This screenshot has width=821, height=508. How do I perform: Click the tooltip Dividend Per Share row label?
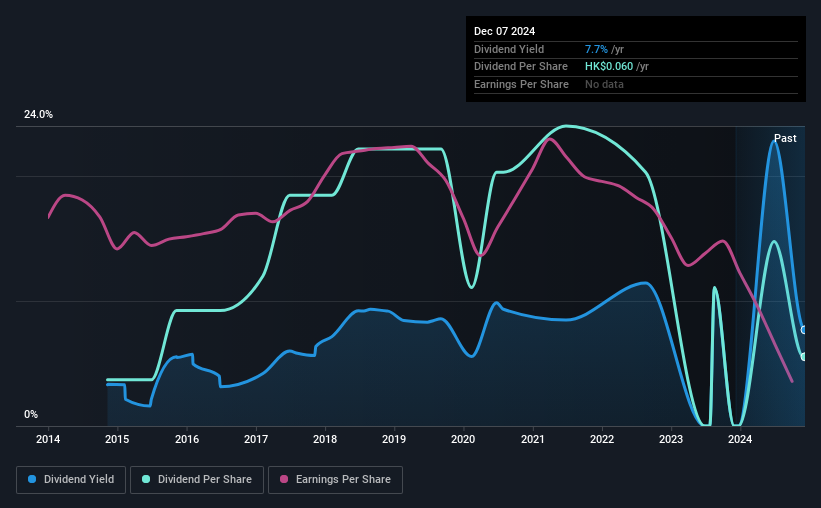520,67
